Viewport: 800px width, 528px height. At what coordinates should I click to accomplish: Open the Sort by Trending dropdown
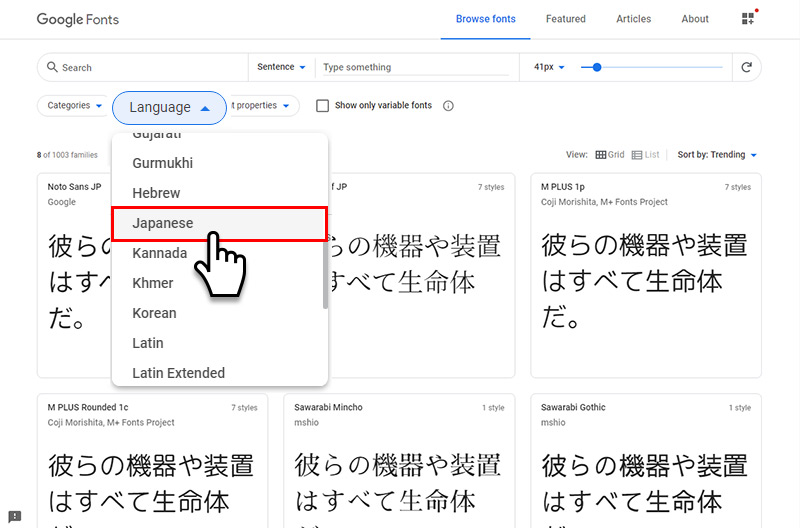pyautogui.click(x=717, y=155)
